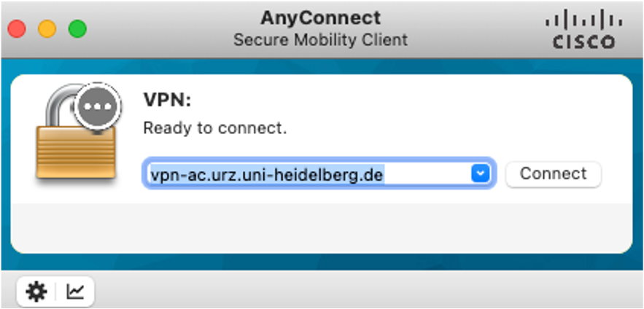Minimize the window using the yellow button

[x=47, y=29]
